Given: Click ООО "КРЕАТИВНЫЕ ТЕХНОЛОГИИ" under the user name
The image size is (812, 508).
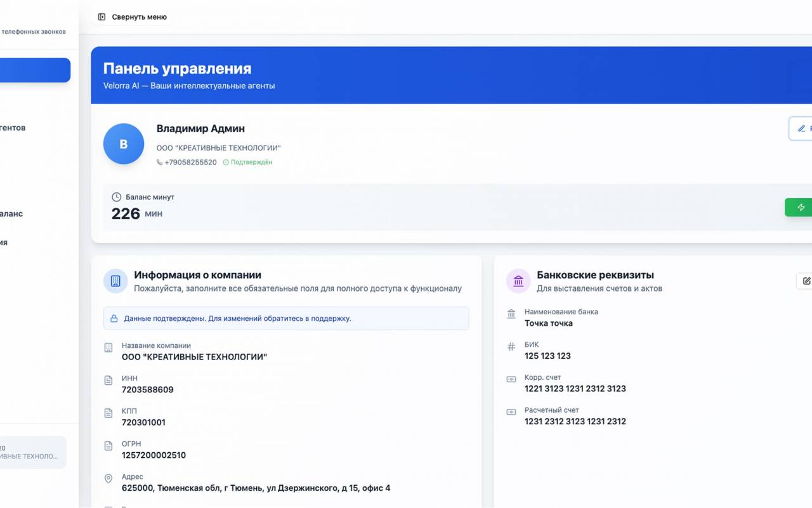Looking at the screenshot, I should tap(219, 148).
